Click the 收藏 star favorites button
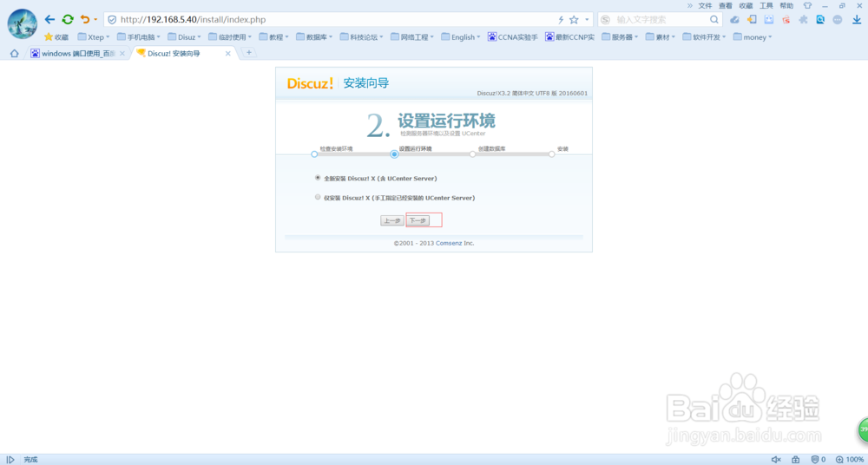 (x=56, y=37)
